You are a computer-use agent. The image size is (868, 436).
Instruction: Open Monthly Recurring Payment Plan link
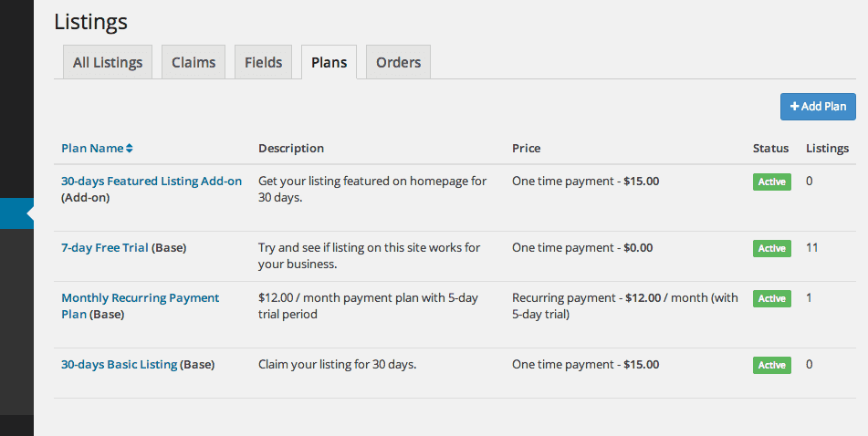pos(140,298)
